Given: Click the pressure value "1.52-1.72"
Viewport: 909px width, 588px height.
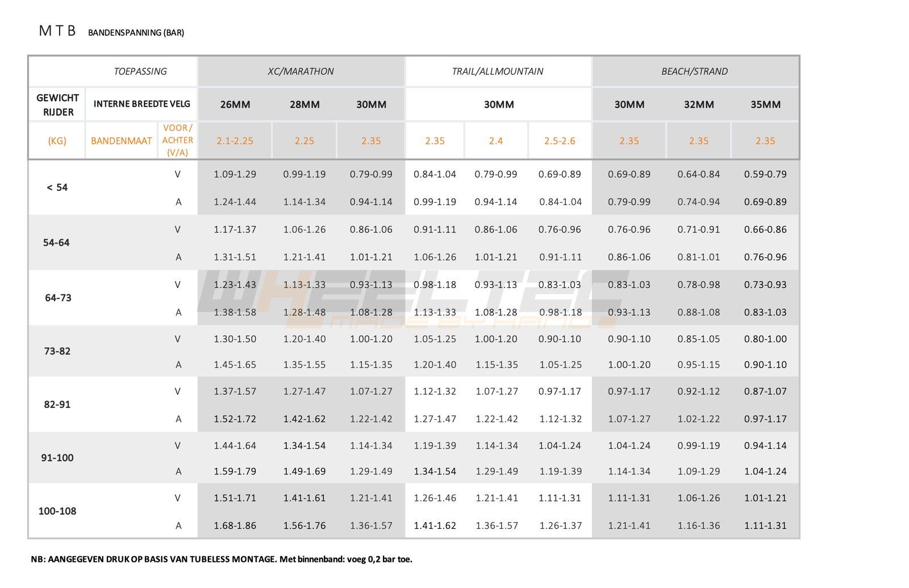Looking at the screenshot, I should coord(235,419).
